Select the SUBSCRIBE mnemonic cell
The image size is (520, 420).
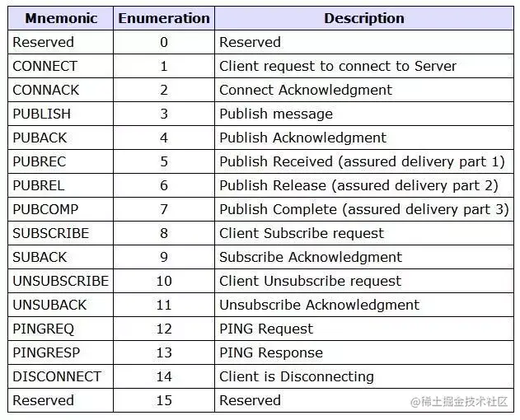(x=50, y=233)
